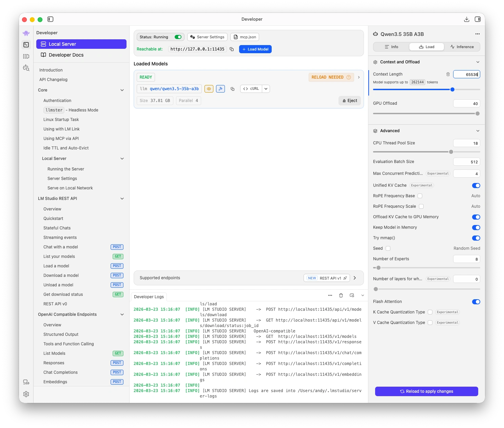504x428 pixels.
Task: Eject the loaded qwen model
Action: (350, 101)
